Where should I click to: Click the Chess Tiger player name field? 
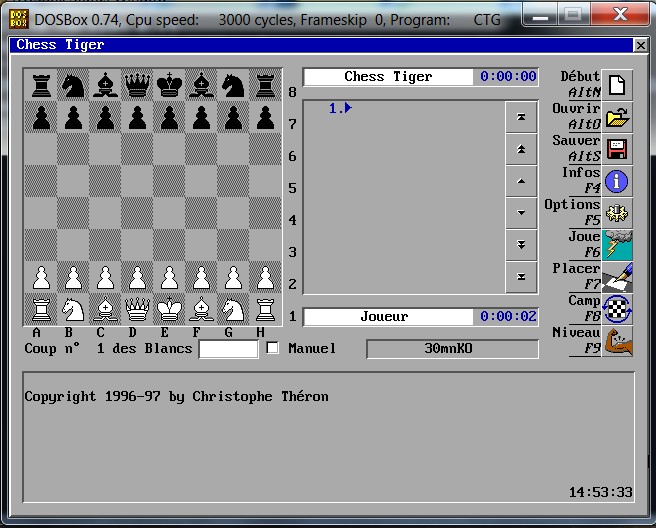pyautogui.click(x=388, y=77)
